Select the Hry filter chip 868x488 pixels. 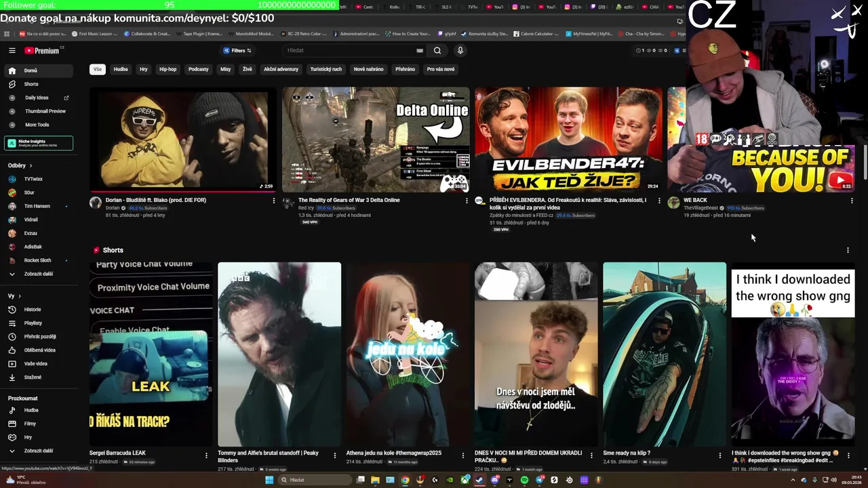point(144,69)
